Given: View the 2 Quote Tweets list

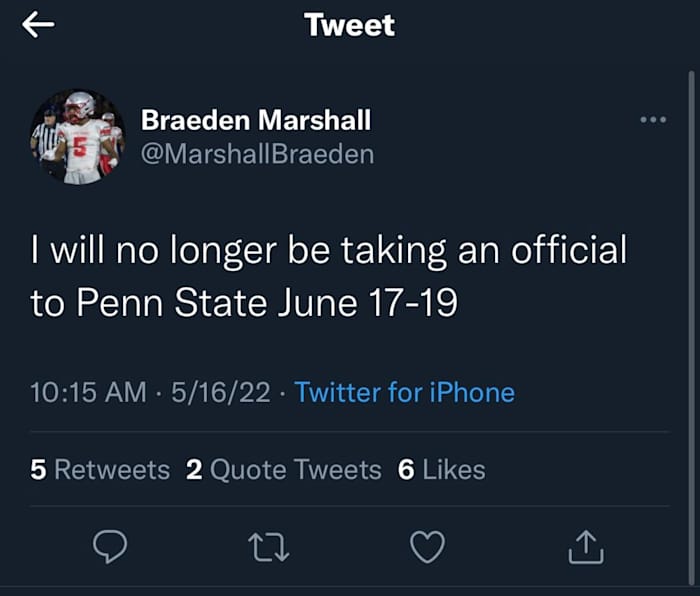Looking at the screenshot, I should pos(284,469).
